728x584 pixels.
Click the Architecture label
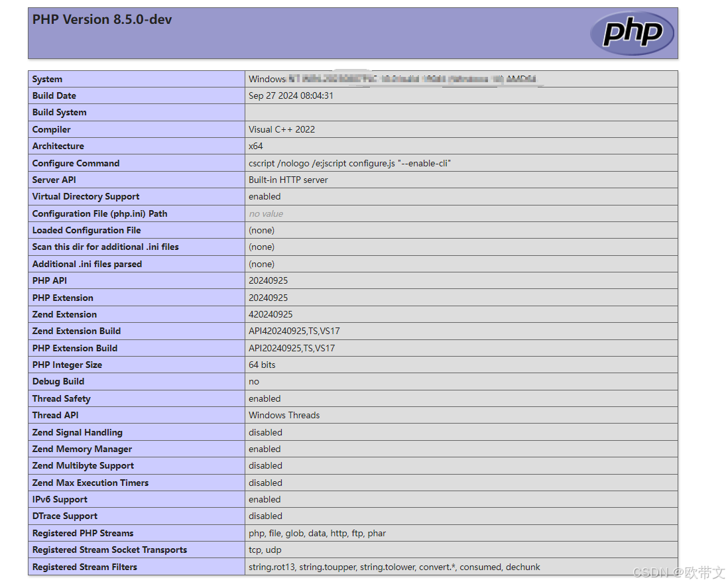click(x=58, y=146)
